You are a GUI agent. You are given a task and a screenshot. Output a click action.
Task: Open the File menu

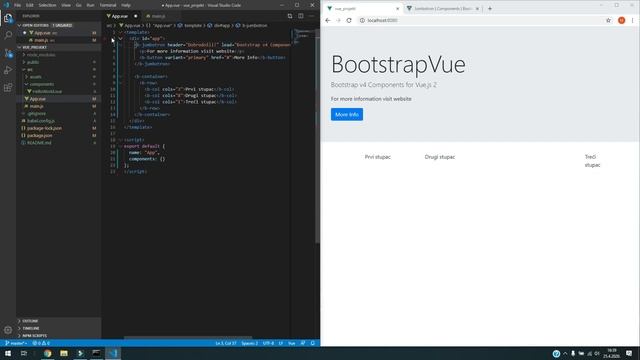(17, 5)
